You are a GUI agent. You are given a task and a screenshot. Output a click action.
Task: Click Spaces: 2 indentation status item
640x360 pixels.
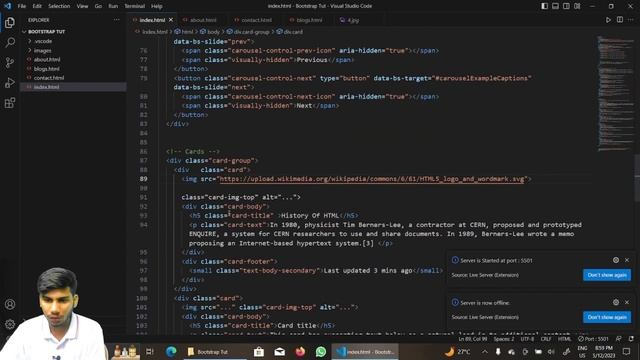tap(504, 339)
